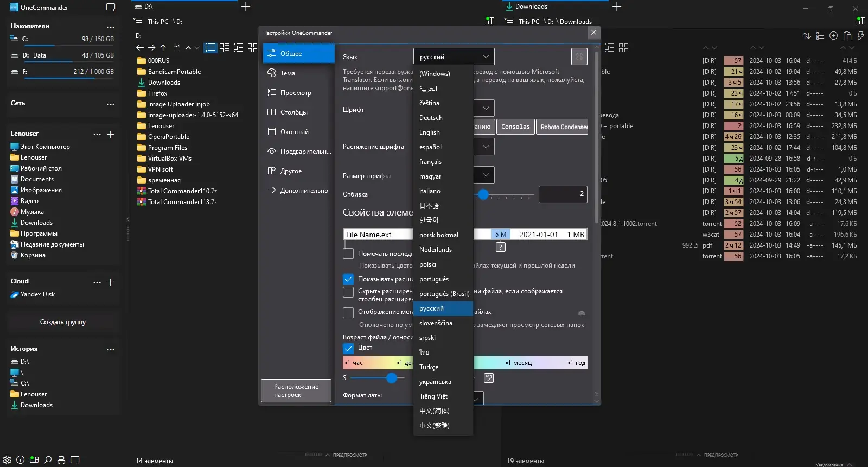Click the paste clipboard icon in right pane
The width and height of the screenshot is (868, 467).
point(847,36)
